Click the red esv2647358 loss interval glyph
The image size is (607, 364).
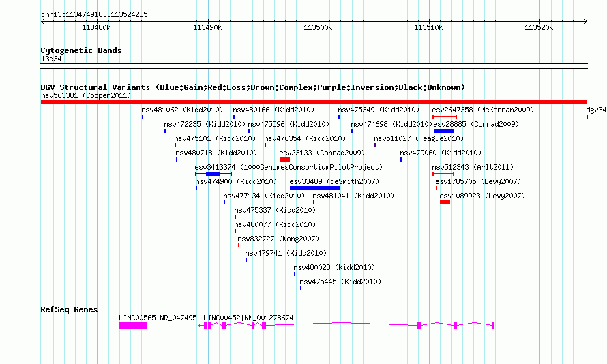[445, 117]
